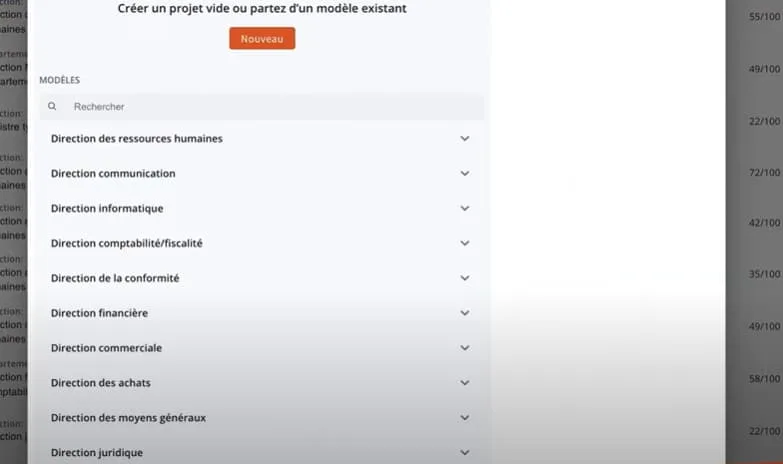Click the orange Nouveau button
The image size is (783, 464).
[x=262, y=38]
